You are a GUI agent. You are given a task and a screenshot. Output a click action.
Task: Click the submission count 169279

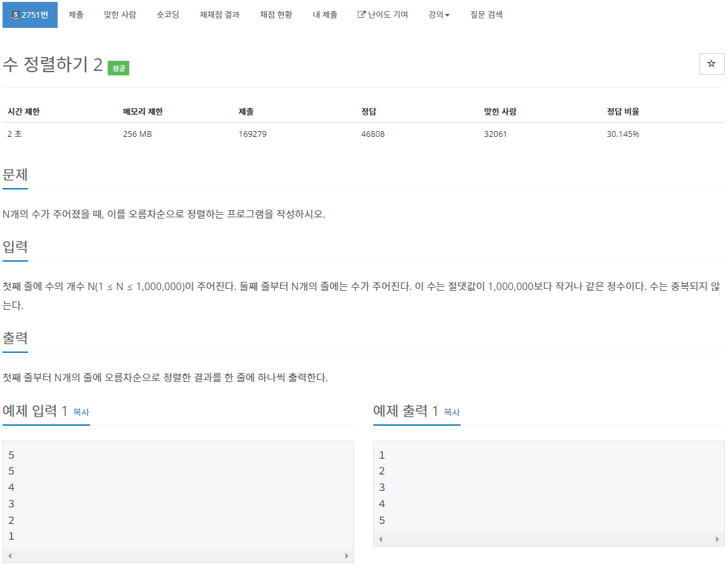point(252,134)
